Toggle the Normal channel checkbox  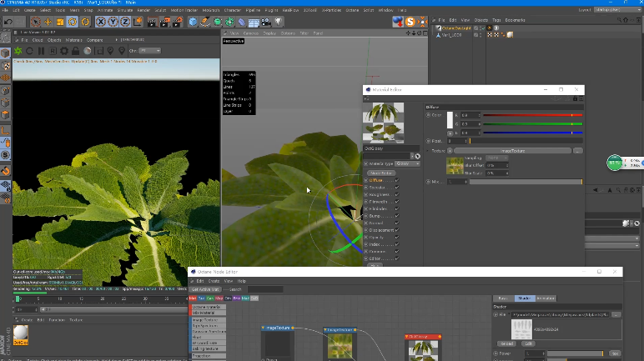397,223
